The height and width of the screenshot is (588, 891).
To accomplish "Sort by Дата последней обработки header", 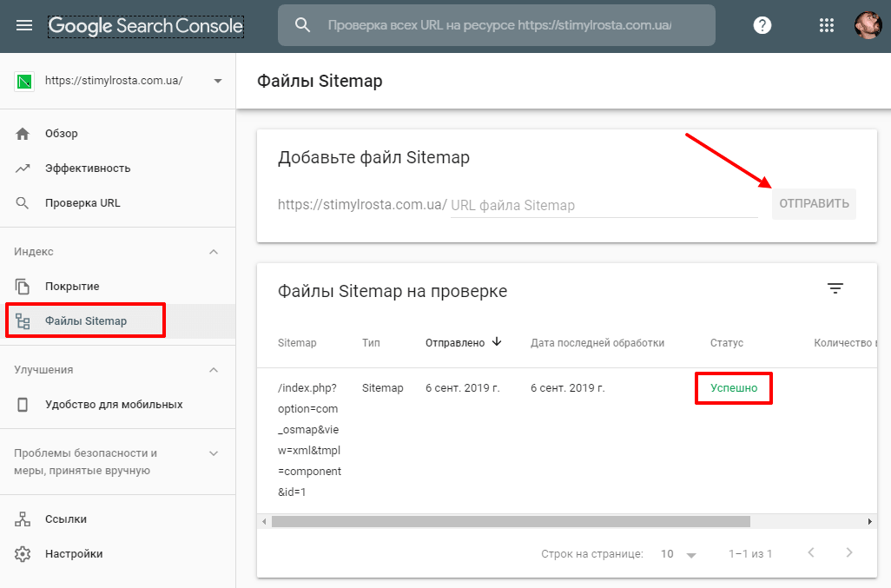I will 597,342.
